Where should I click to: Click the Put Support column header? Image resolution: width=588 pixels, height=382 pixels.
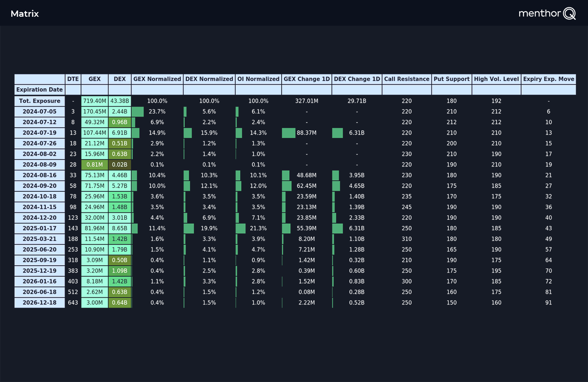(451, 79)
